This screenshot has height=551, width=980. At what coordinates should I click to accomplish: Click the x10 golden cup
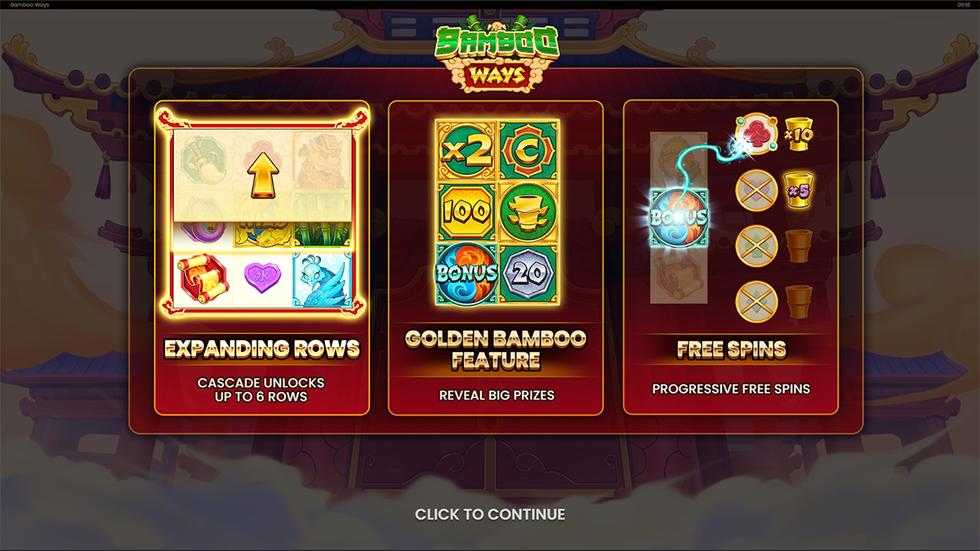[x=799, y=132]
